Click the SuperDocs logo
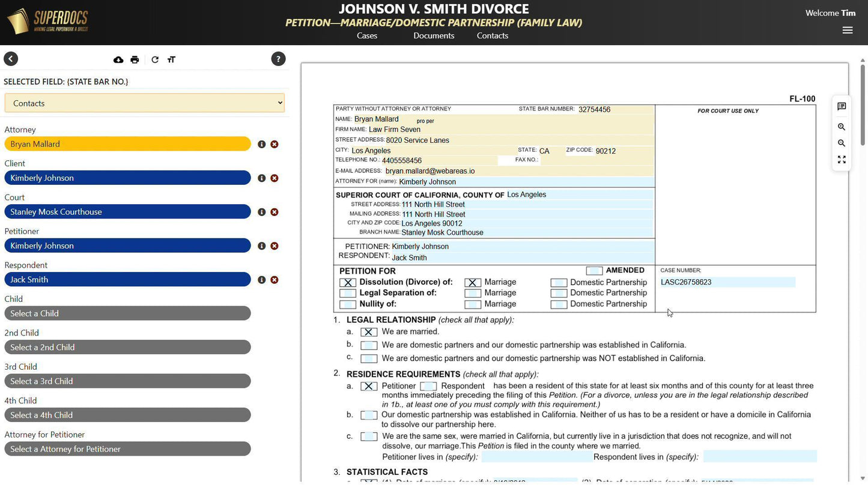868x488 pixels. 47,22
